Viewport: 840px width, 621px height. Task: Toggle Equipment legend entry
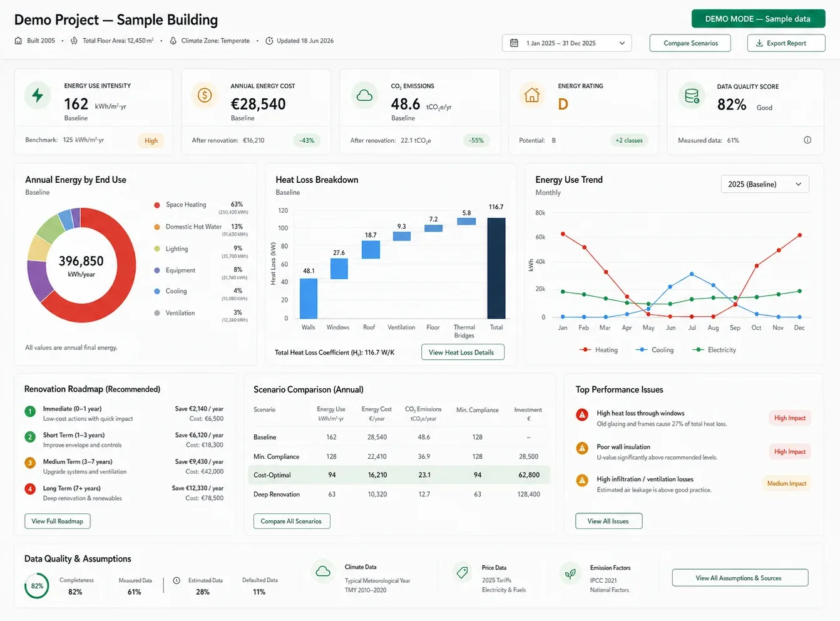point(201,273)
